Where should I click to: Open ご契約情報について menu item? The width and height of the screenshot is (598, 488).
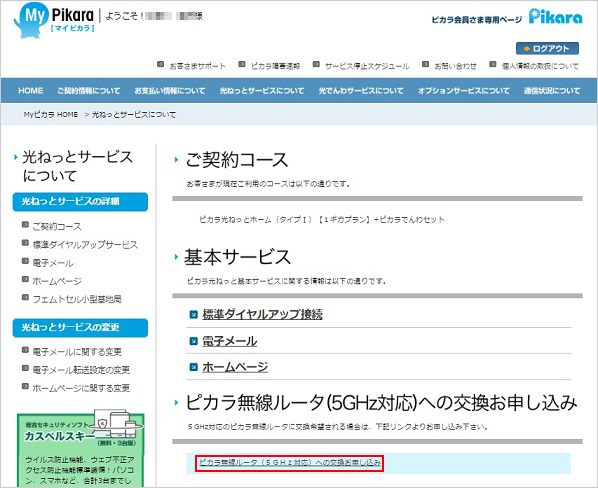pyautogui.click(x=88, y=91)
